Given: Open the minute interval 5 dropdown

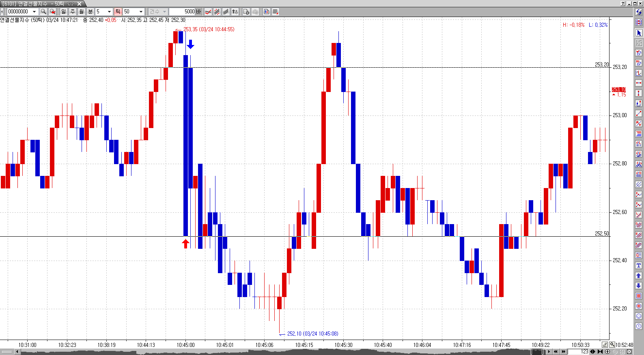Looking at the screenshot, I should click(x=109, y=12).
